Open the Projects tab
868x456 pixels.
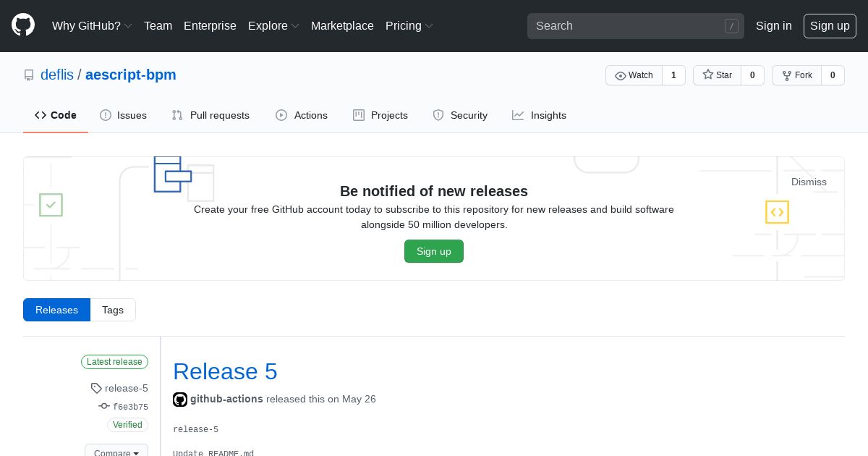click(x=380, y=115)
